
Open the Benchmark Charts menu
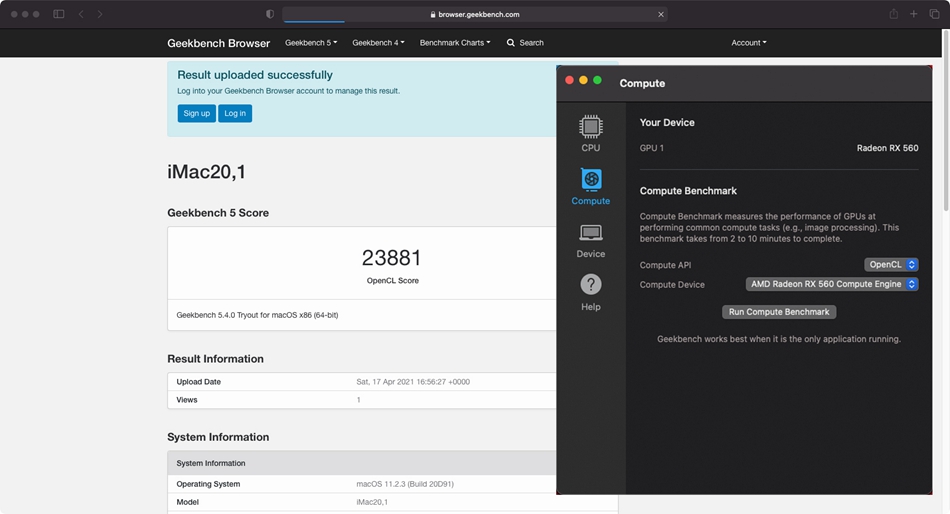click(454, 43)
